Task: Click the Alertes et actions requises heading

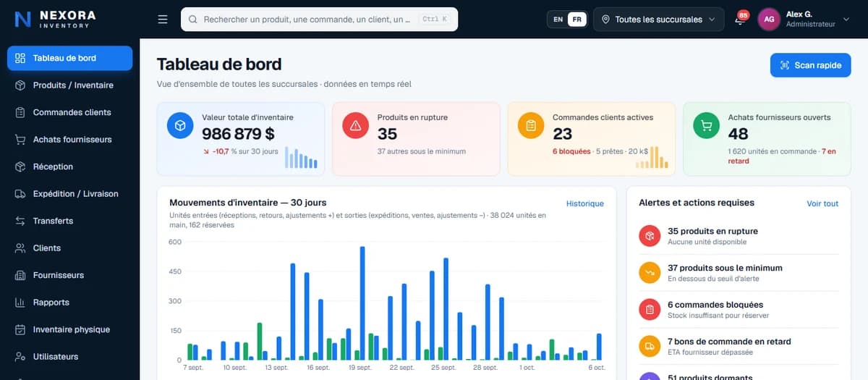Action: tap(697, 203)
